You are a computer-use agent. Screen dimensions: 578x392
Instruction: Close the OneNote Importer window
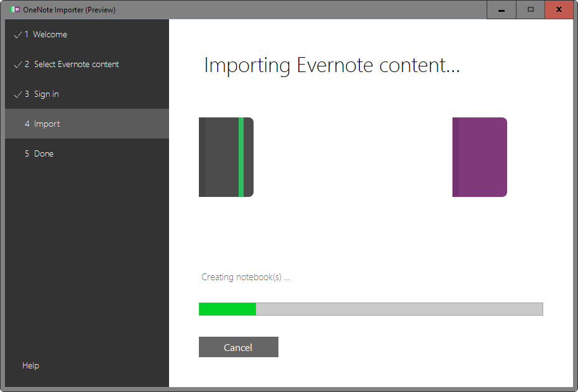(x=559, y=10)
